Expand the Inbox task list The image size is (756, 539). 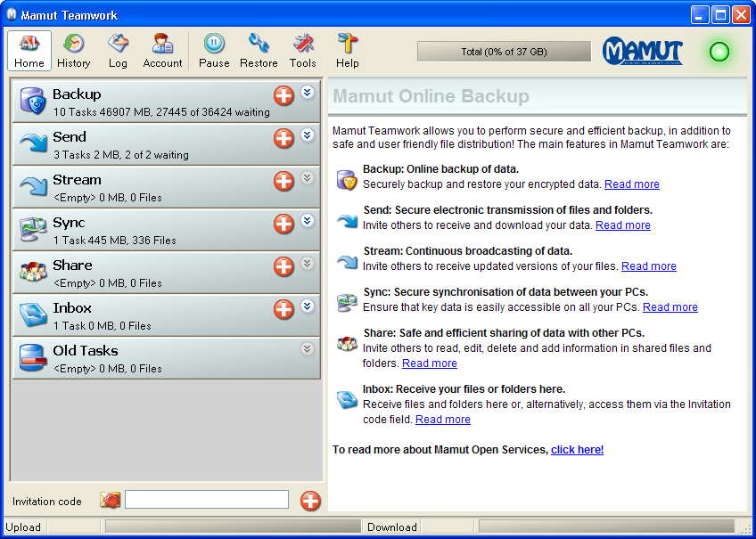(307, 306)
